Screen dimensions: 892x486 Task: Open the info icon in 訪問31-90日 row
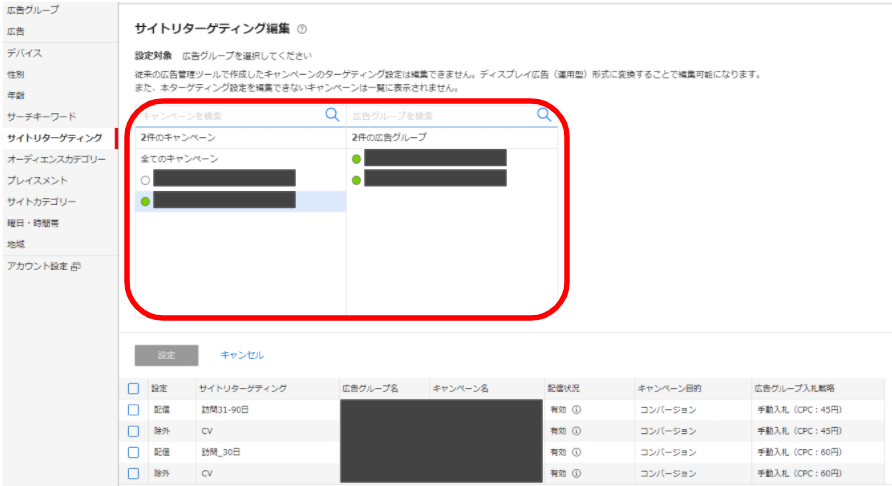click(x=577, y=409)
